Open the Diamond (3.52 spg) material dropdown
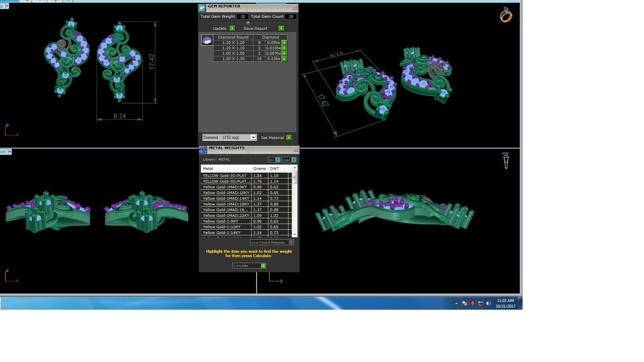The height and width of the screenshot is (362, 644). 253,137
